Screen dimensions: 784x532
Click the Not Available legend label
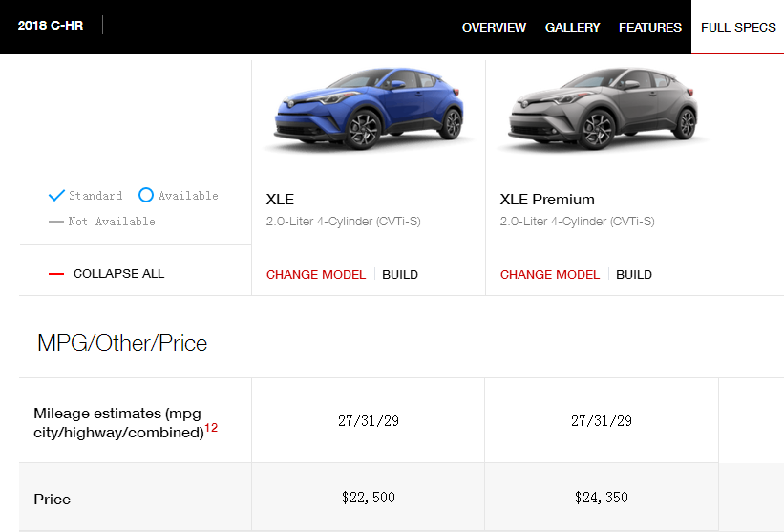112,222
